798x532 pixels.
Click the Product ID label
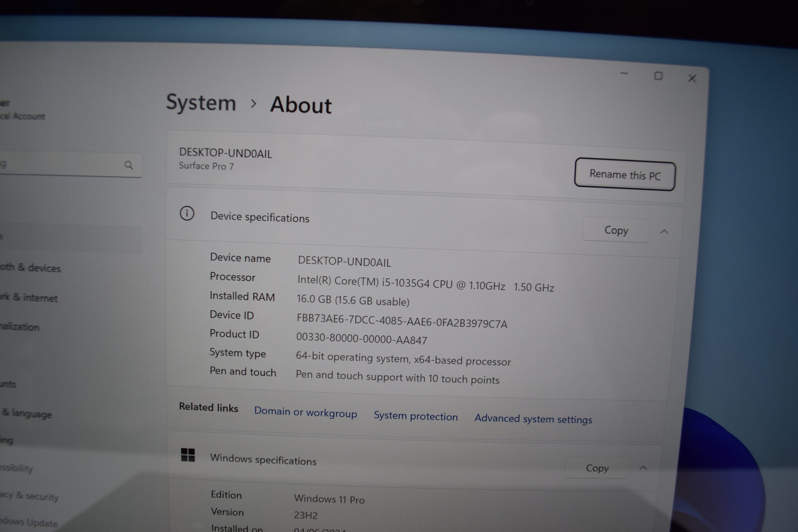pos(234,334)
